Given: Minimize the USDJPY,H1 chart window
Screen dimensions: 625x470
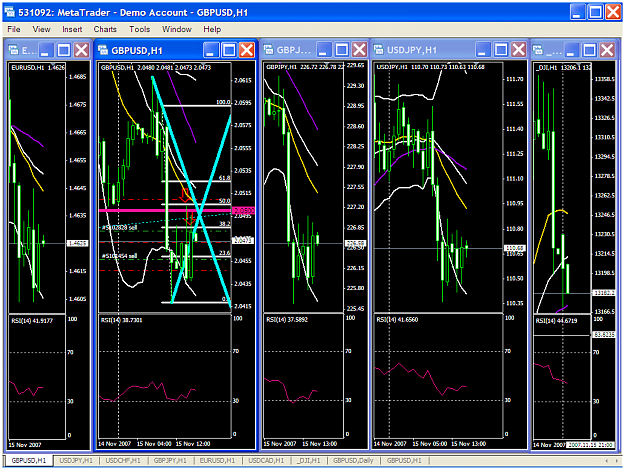Looking at the screenshot, I should coord(483,50).
